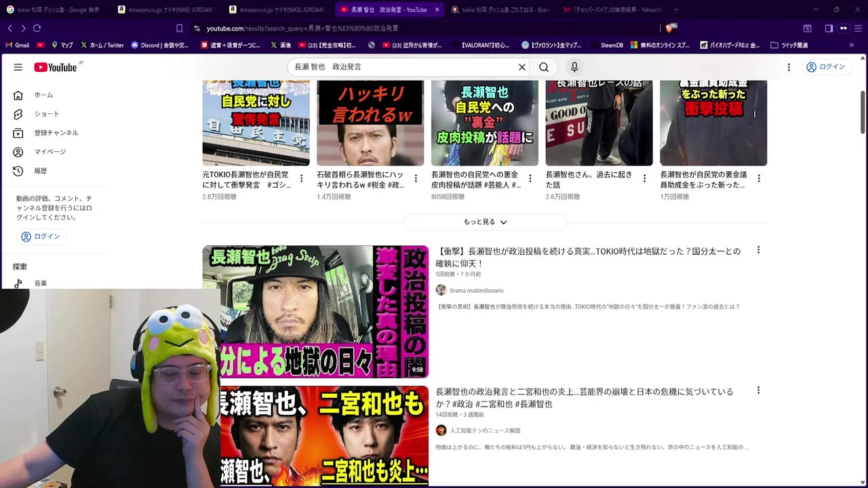Click 人工知能テンのニュース解説 channel avatar

[441, 430]
